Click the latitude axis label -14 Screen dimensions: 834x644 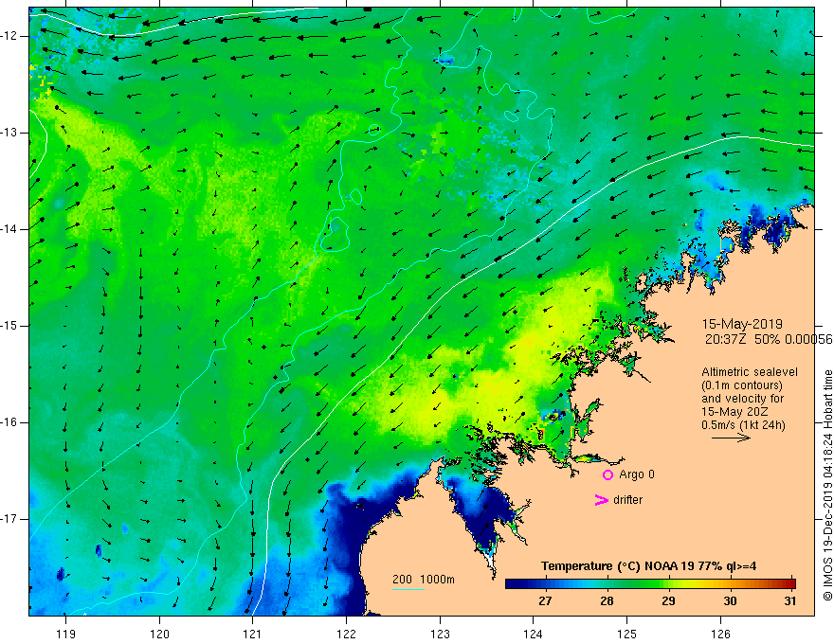(9, 229)
